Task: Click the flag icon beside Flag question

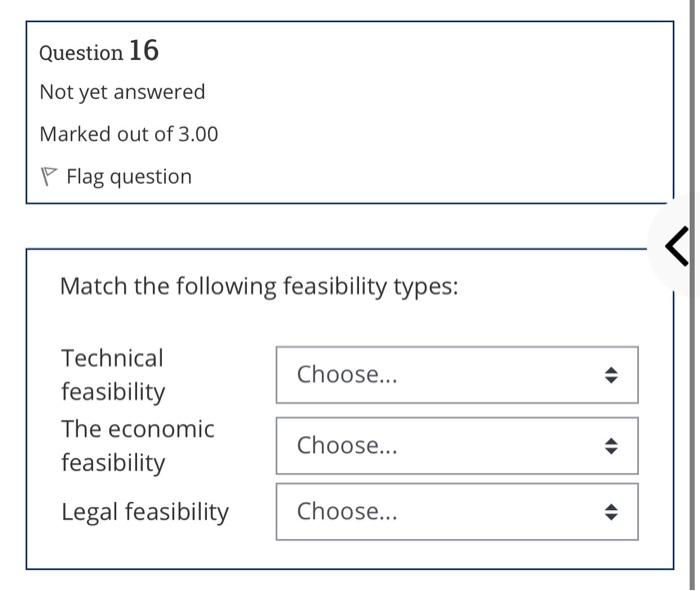Action: click(48, 177)
